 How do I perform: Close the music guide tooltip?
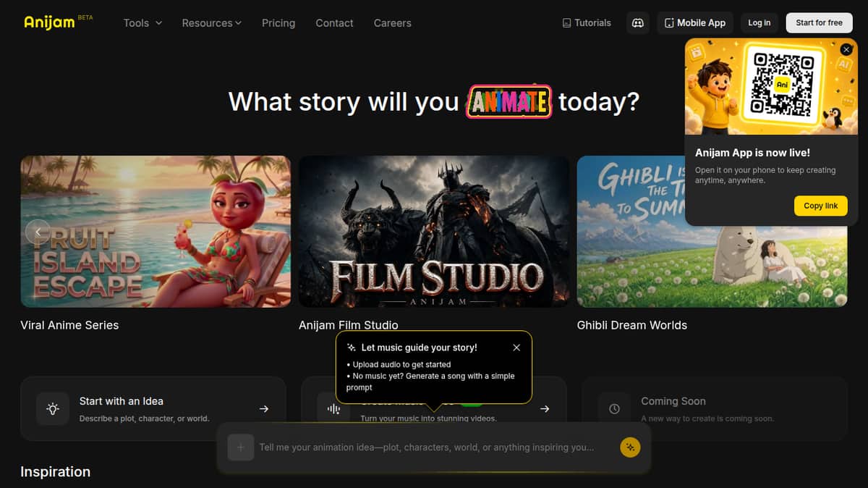516,348
